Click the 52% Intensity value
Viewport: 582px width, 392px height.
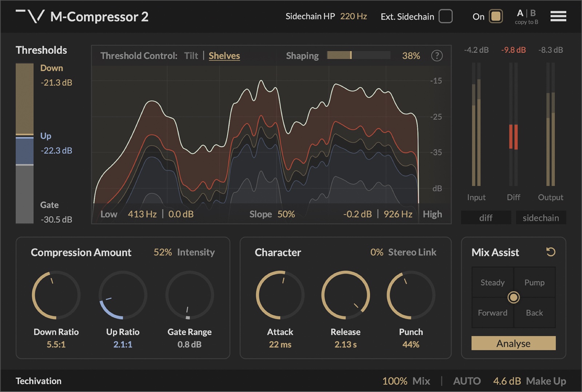[x=163, y=252]
